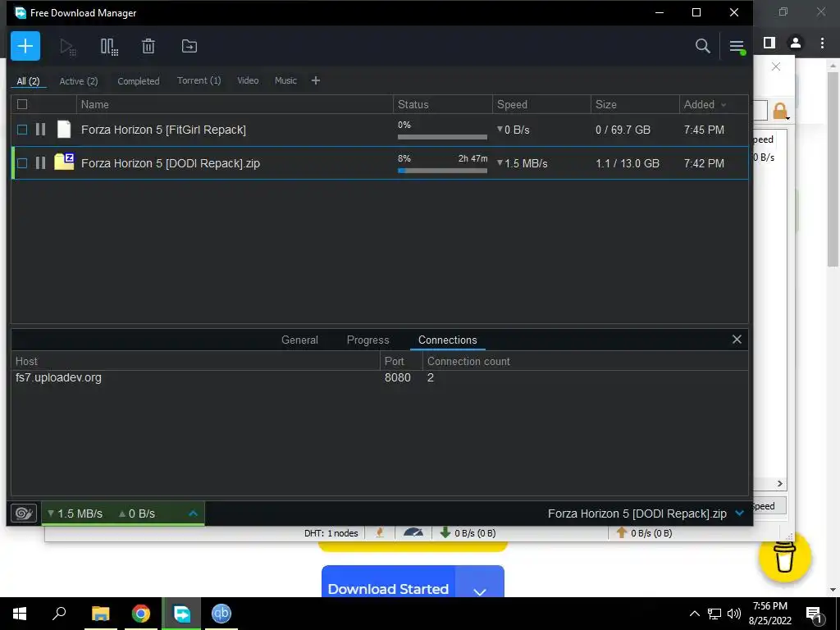This screenshot has width=840, height=630.
Task: Pause the DODI Repack.zip download
Action: 40,163
